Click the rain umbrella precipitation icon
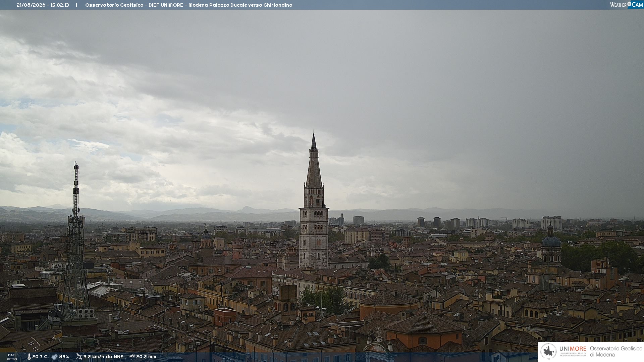Viewport: 644px width, 362px height. tap(132, 357)
